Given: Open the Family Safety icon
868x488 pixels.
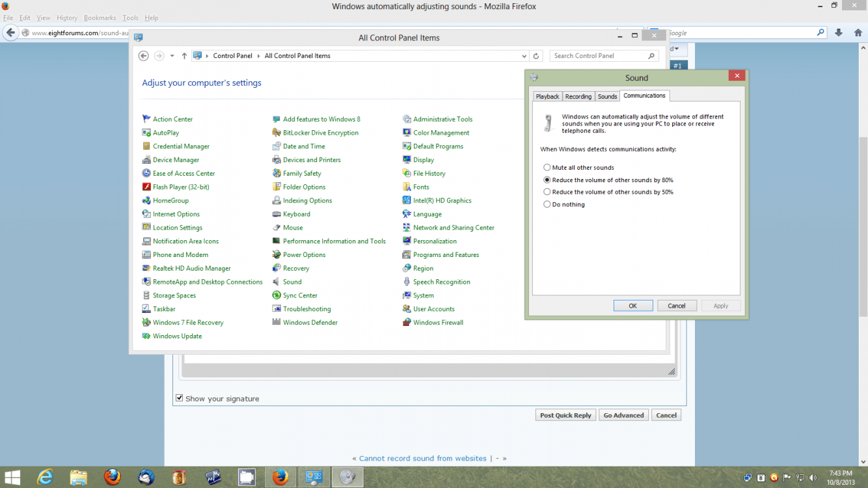Looking at the screenshot, I should point(277,174).
